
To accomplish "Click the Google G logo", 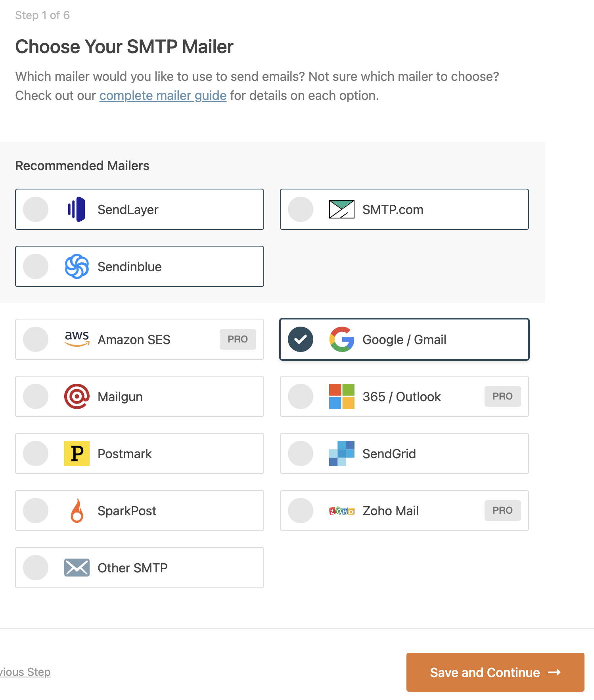I will point(342,339).
